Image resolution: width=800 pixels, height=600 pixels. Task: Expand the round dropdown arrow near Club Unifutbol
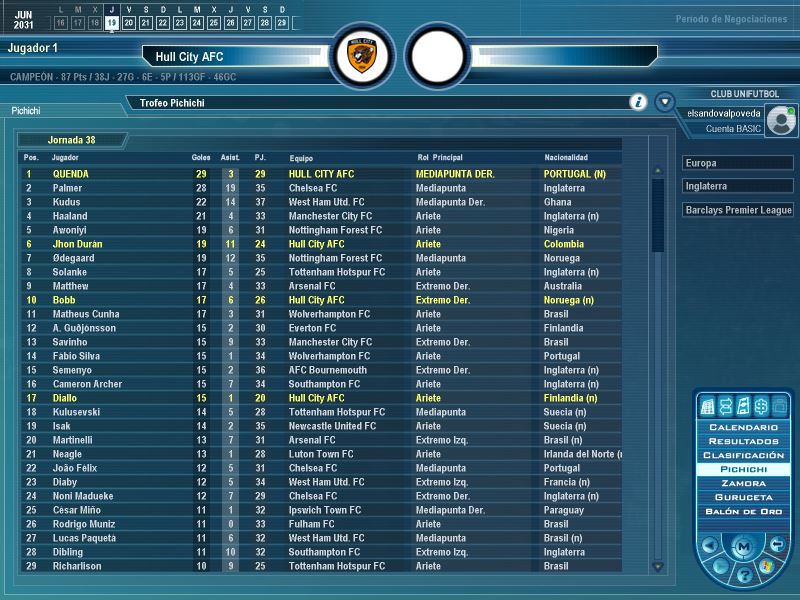pyautogui.click(x=664, y=102)
